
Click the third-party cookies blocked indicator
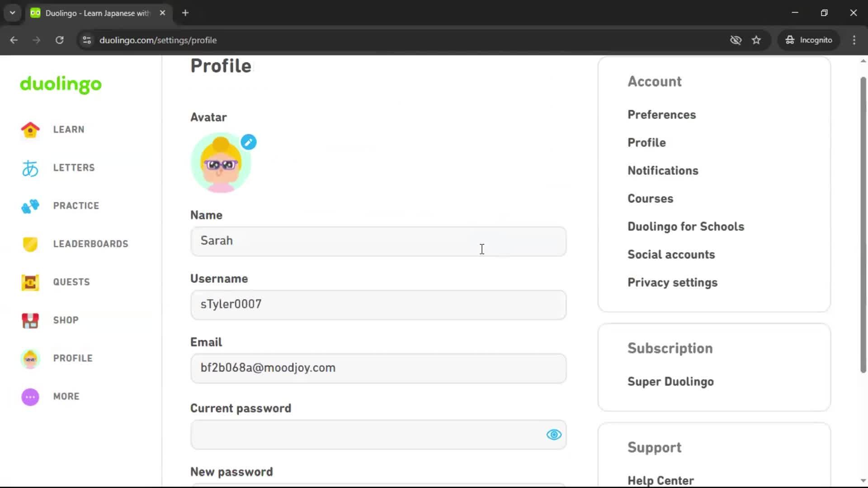pyautogui.click(x=736, y=40)
